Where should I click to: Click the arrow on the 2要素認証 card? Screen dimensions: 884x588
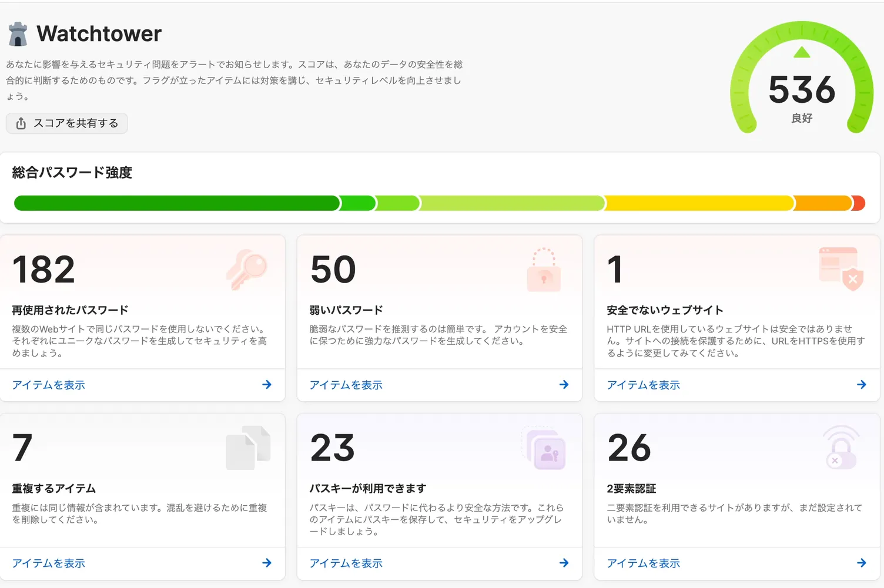pos(862,563)
